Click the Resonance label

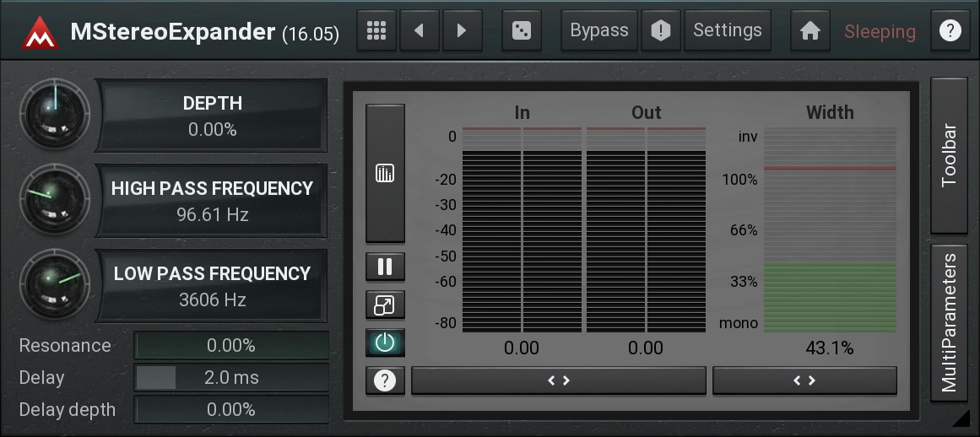coord(65,345)
